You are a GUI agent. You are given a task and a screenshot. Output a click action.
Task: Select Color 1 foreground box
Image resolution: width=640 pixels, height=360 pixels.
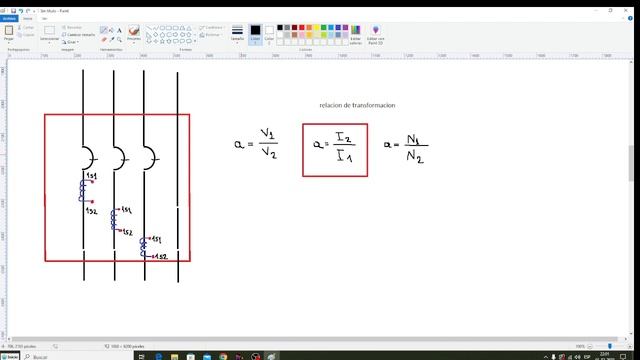pos(256,34)
